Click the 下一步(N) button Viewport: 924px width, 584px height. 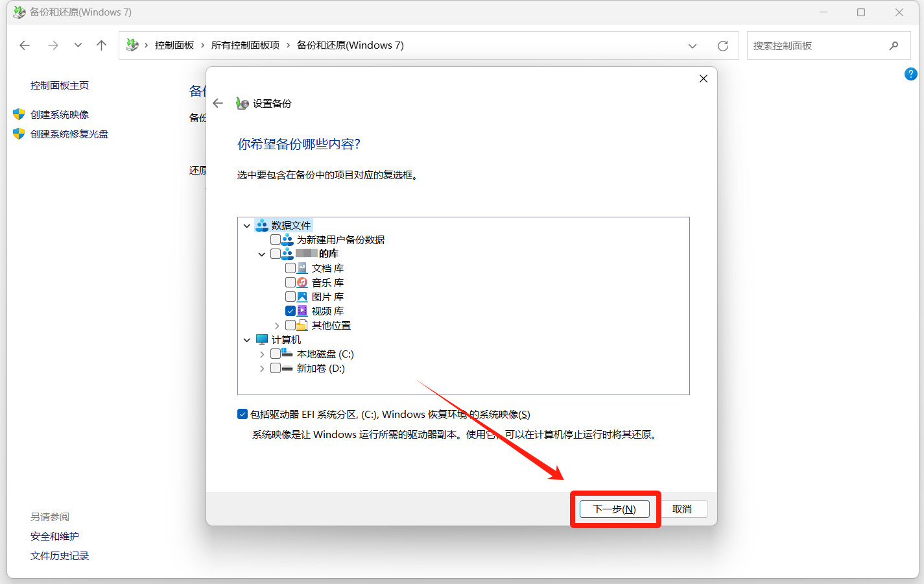coord(614,509)
